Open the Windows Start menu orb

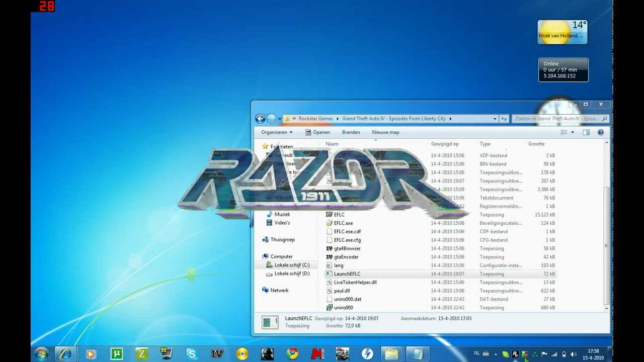[x=41, y=354]
